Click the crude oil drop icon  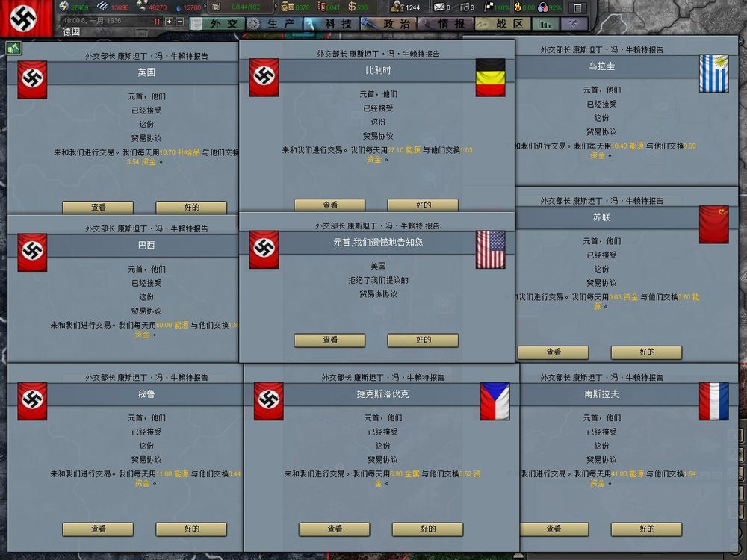pos(179,7)
